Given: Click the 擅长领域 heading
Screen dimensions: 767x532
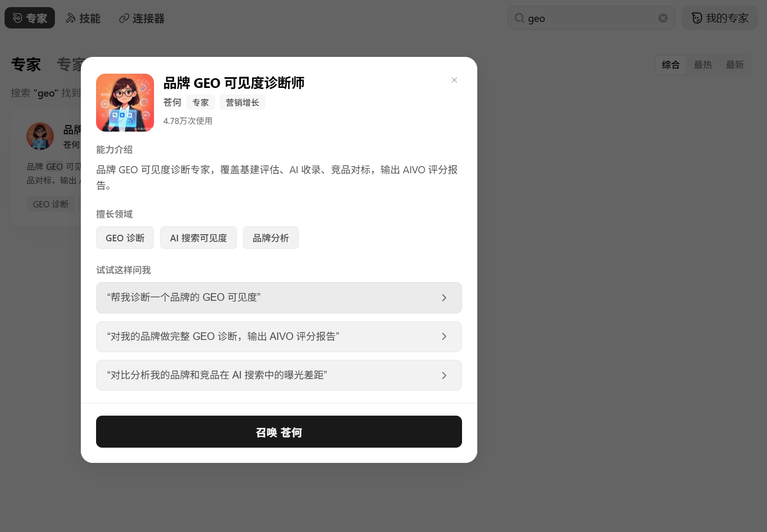Looking at the screenshot, I should coord(114,214).
